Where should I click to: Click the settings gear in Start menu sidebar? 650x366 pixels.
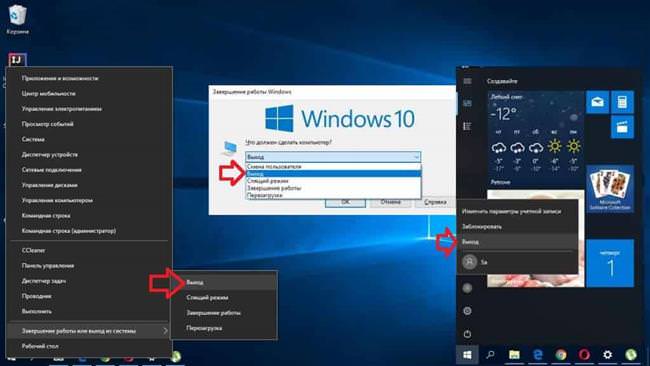click(x=467, y=311)
